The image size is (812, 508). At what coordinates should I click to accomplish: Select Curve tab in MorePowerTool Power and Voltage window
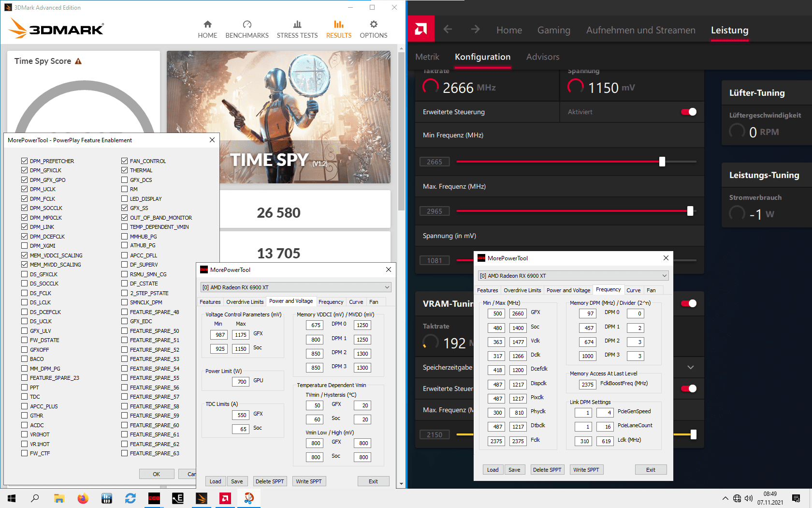356,302
